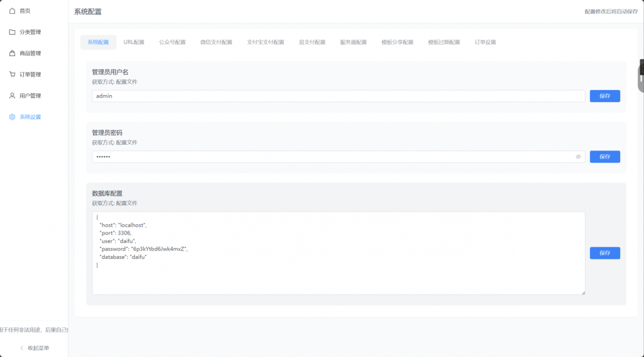
Task: Select the 微信支付配置 tab
Action: coord(216,42)
